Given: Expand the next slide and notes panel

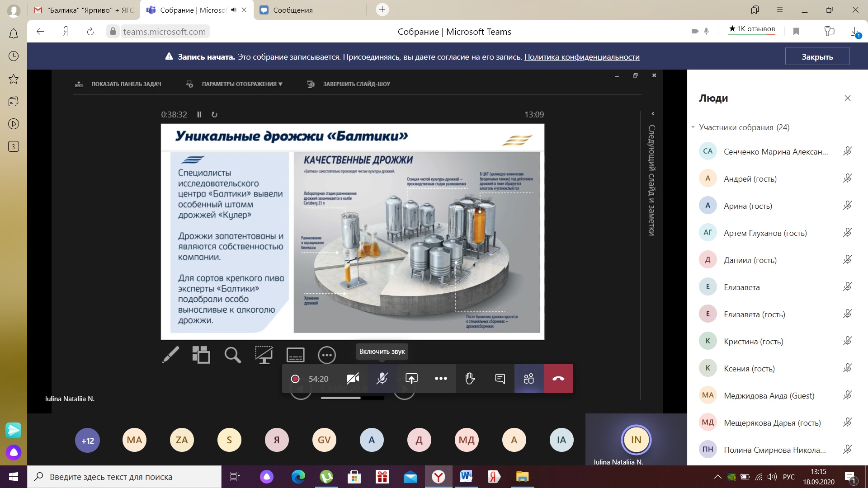Looking at the screenshot, I should tap(652, 114).
